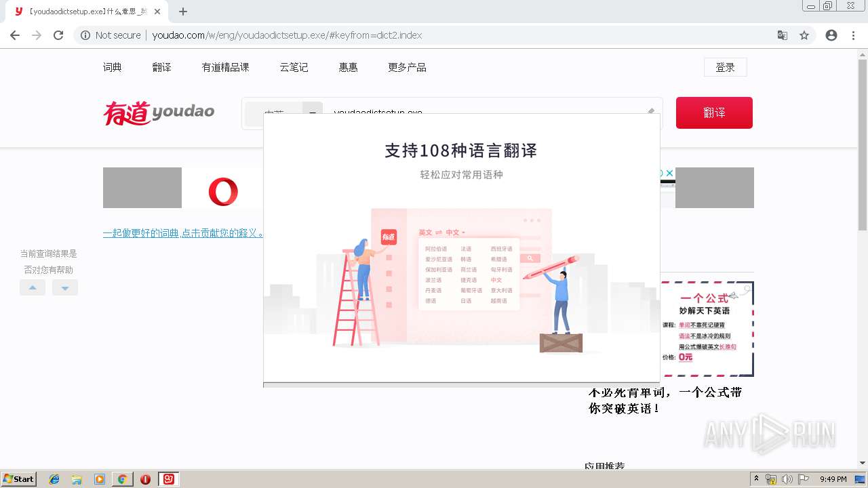
Task: Open Windows Explorer from the taskbar
Action: (x=77, y=479)
